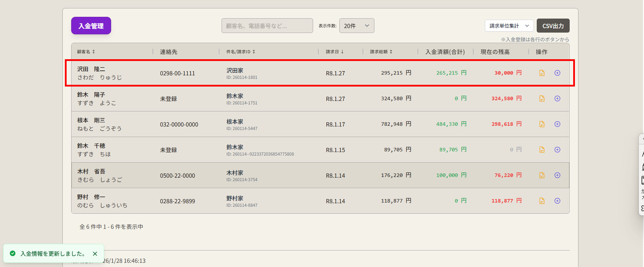The width and height of the screenshot is (644, 267).
Task: Expand the 請求単位集計 dropdown
Action: [x=509, y=26]
